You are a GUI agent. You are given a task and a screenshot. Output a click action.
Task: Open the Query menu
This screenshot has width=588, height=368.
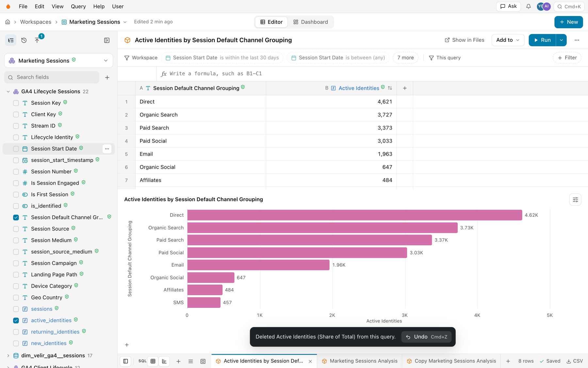pos(78,7)
